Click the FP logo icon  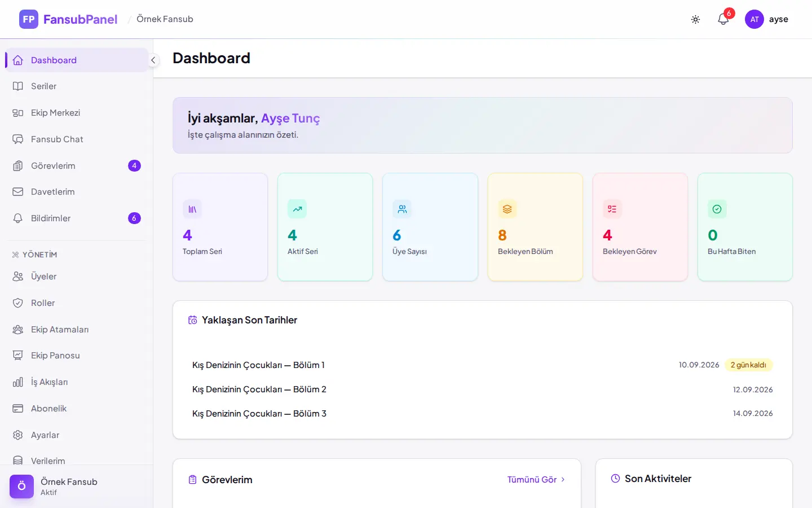29,19
